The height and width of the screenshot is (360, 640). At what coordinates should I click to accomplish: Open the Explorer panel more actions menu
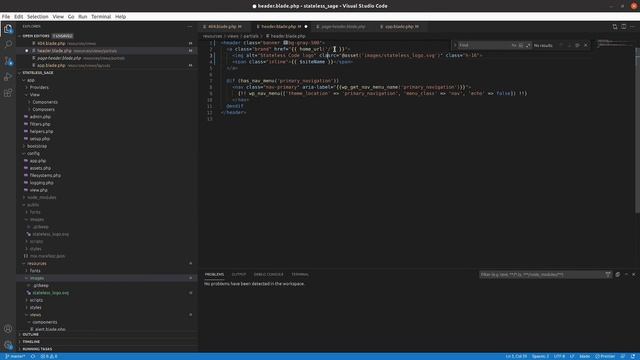190,27
